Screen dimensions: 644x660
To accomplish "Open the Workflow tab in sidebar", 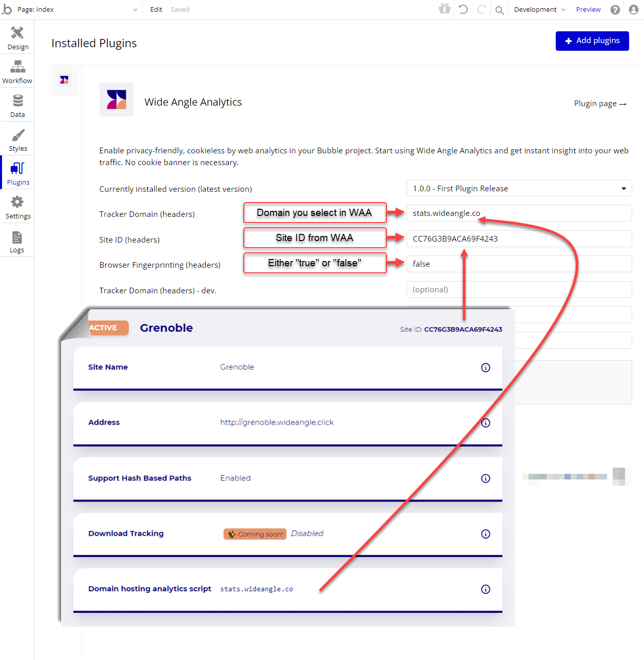I will [x=17, y=72].
